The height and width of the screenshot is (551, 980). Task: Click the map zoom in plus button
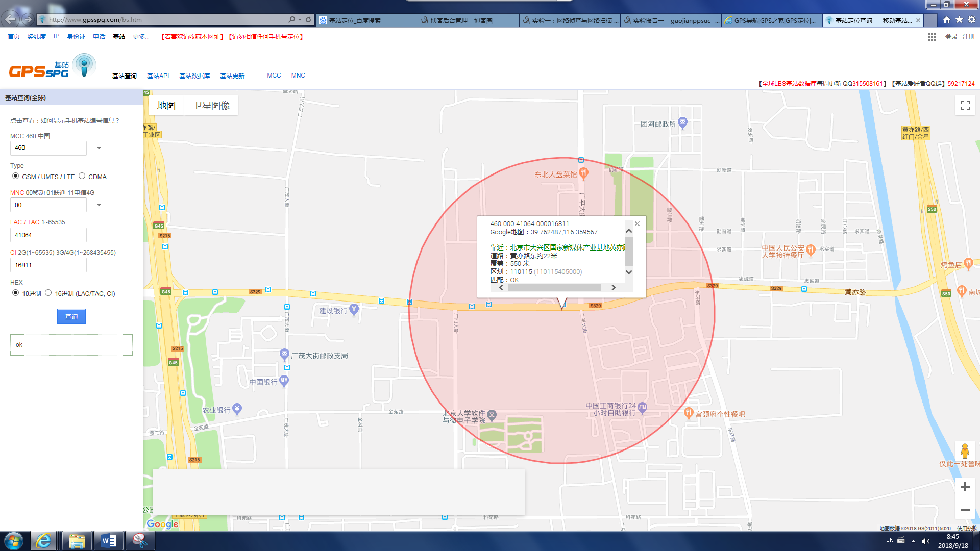(965, 487)
